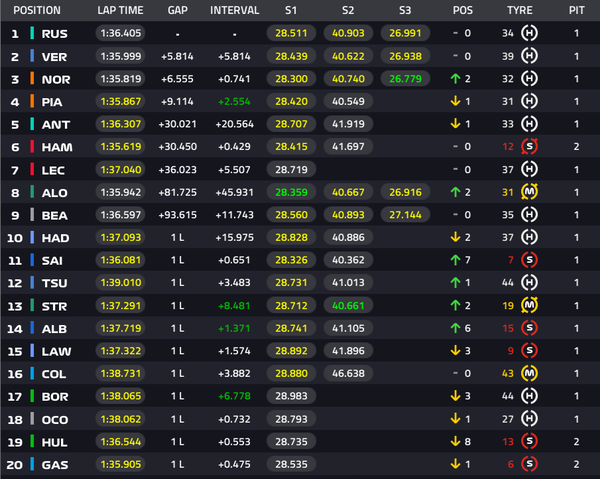Click the TYRE column header
The height and width of the screenshot is (479, 600).
(520, 10)
